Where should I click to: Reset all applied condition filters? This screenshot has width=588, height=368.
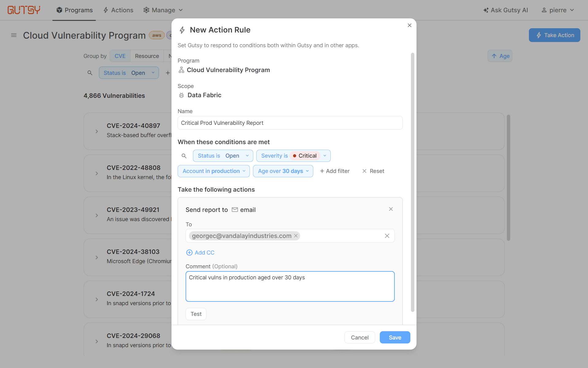(372, 171)
